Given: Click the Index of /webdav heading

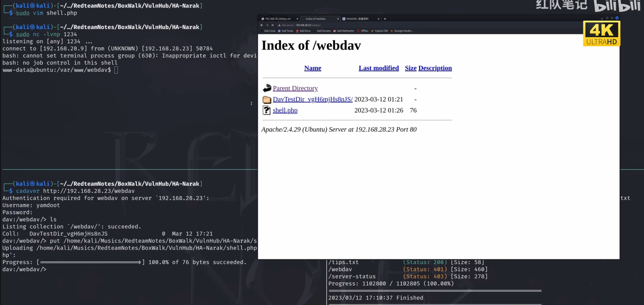Looking at the screenshot, I should point(311,45).
